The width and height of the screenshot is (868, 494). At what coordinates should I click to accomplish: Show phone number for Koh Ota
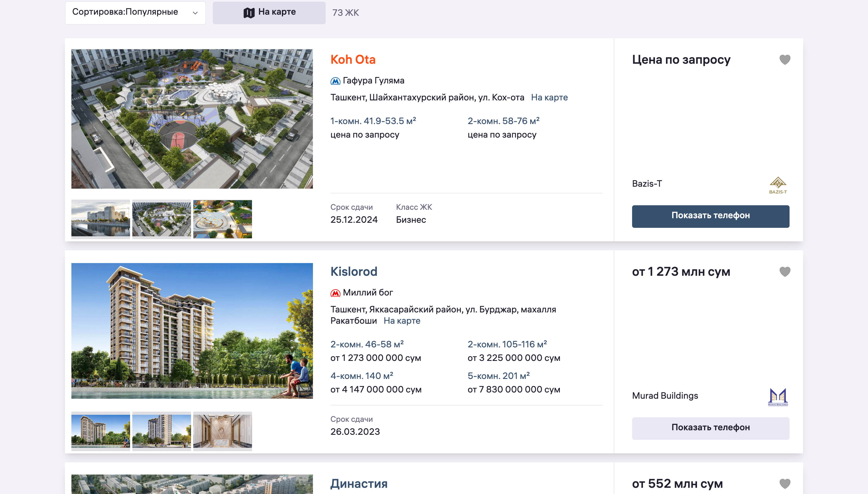711,216
